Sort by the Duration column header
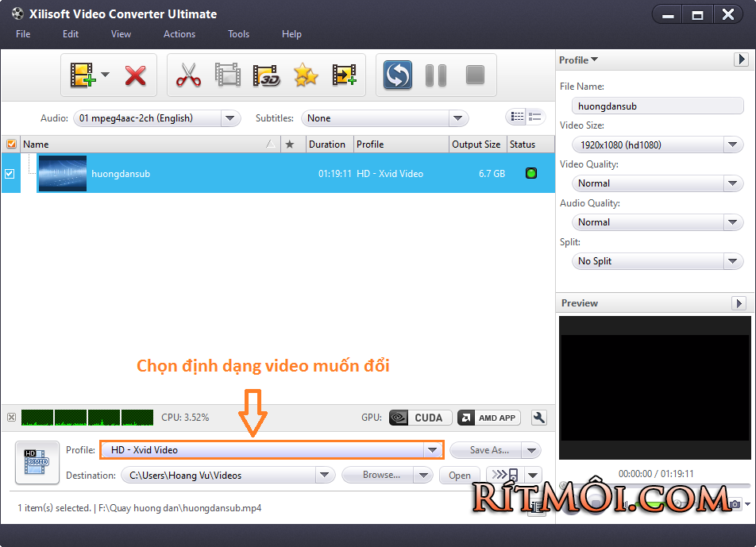This screenshot has height=547, width=756. coord(330,144)
